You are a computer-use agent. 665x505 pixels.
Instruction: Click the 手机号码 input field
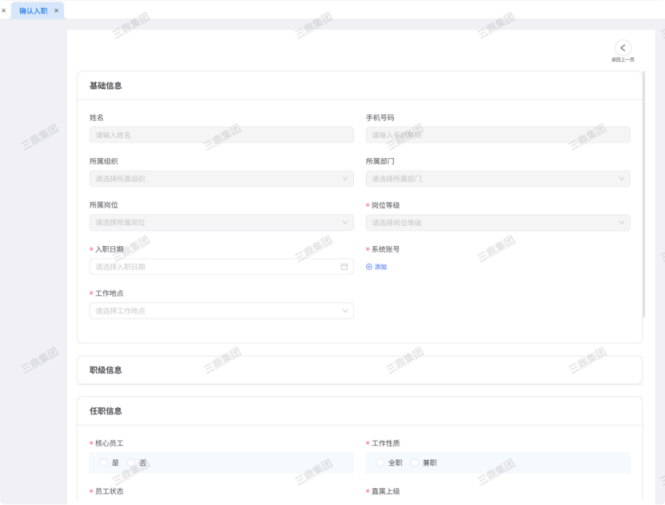[497, 135]
